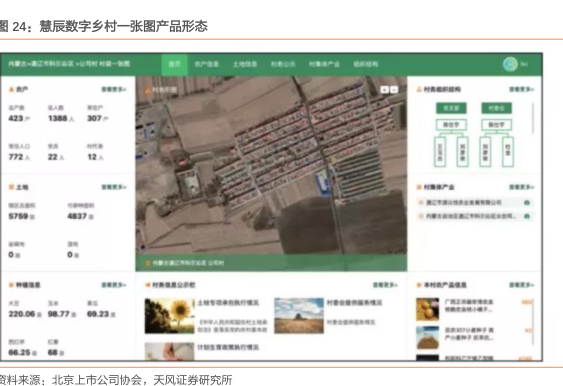Click the first map control button on the satellite image
The width and height of the screenshot is (563, 386).
(384, 89)
